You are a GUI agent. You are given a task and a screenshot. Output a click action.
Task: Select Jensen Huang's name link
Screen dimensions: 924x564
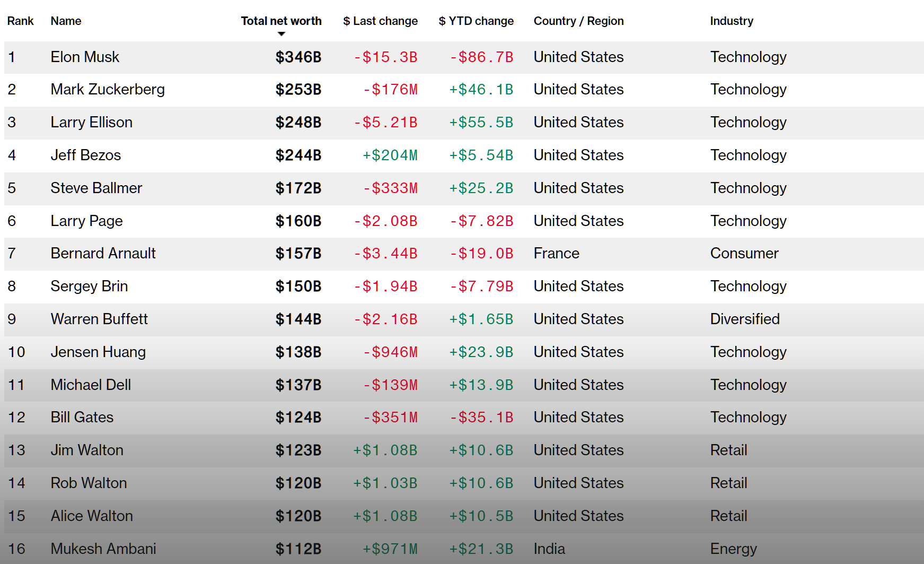[98, 352]
